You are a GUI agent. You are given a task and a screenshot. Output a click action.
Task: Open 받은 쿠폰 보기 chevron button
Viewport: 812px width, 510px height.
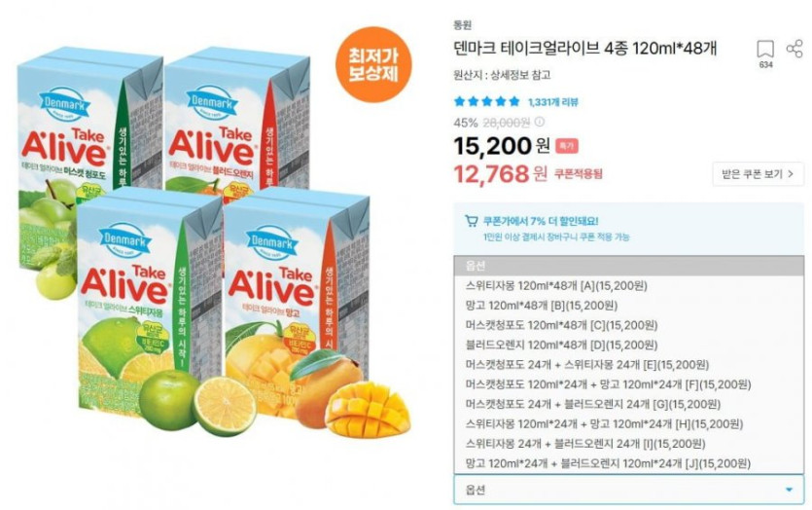click(x=759, y=173)
